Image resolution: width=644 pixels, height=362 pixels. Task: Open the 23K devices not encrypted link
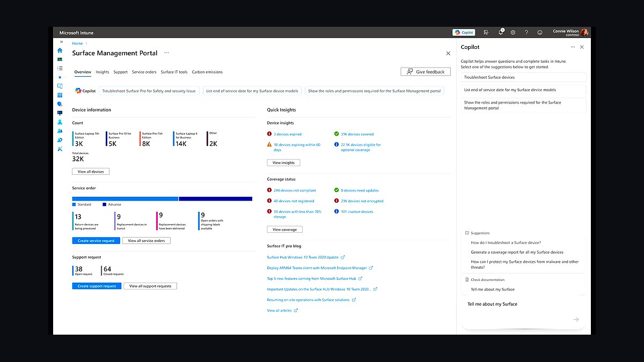[362, 201]
